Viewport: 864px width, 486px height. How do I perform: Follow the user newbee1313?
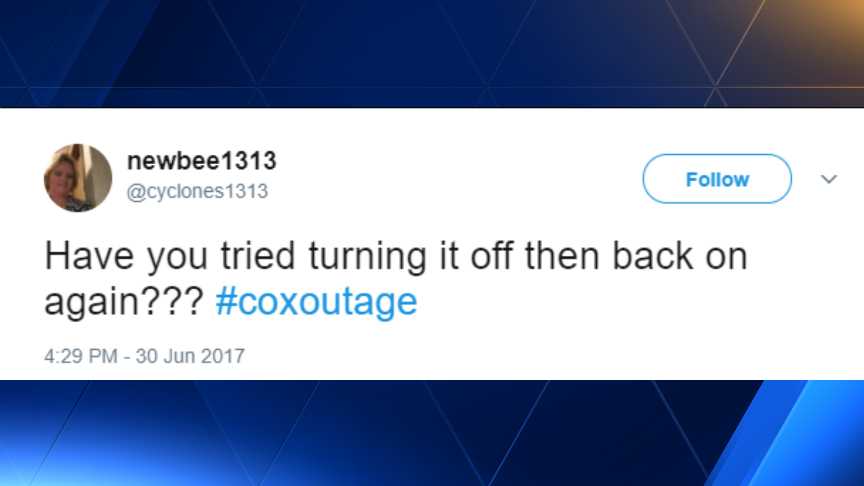click(x=717, y=179)
